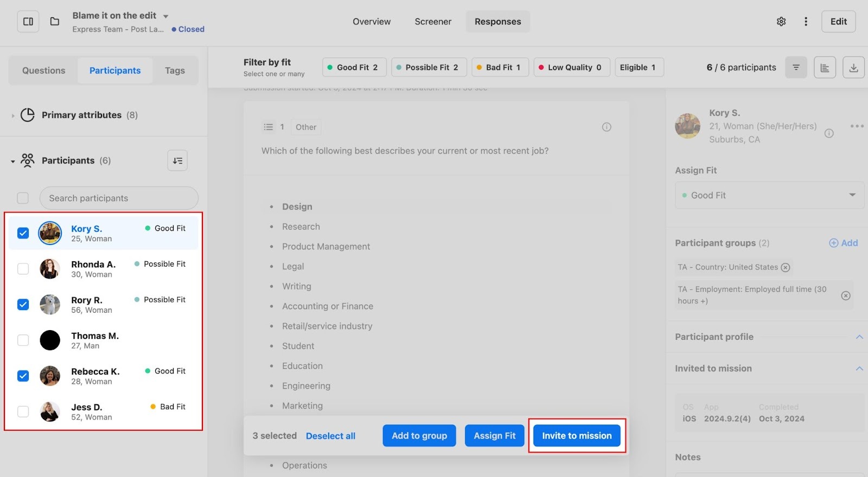Open the settings gear icon
The image size is (868, 477).
coord(781,22)
